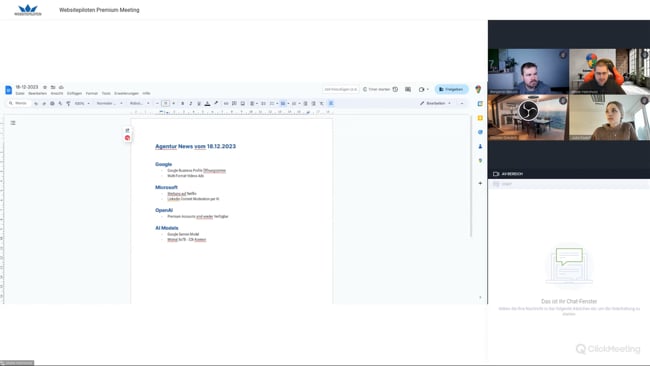This screenshot has height=366, width=650.
Task: Click the move-to-folder icon beside title
Action: tap(53, 87)
